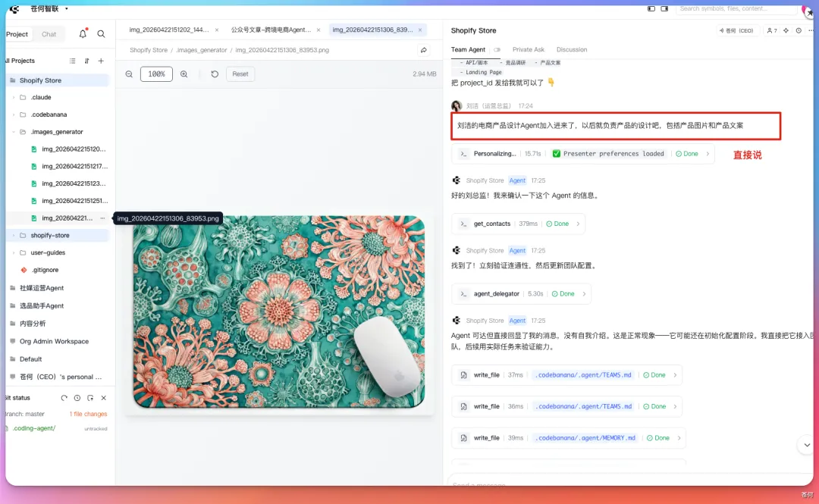Toggle the switch next to Team Agent

(x=497, y=50)
